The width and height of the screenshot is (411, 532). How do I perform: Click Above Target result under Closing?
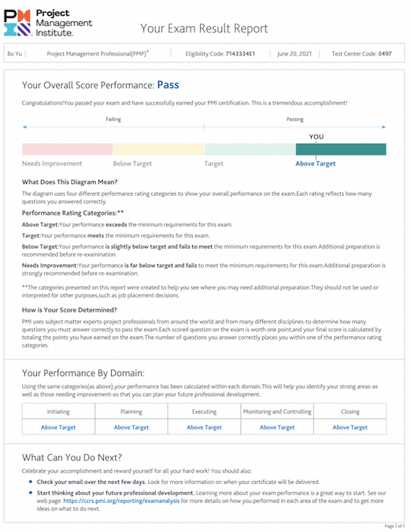point(350,427)
